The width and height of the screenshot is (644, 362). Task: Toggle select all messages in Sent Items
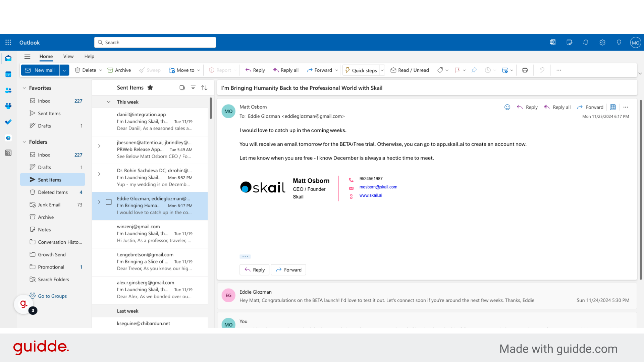182,87
